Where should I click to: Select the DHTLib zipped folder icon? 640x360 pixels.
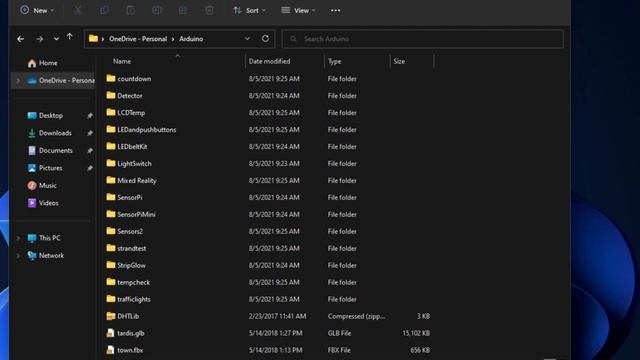(111, 316)
